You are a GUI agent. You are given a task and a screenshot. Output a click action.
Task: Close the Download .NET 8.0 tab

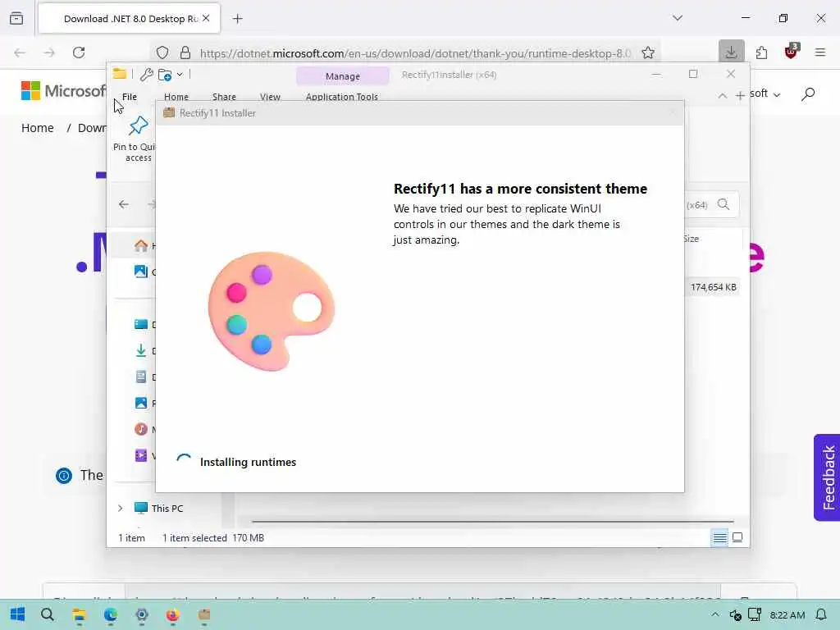(206, 18)
